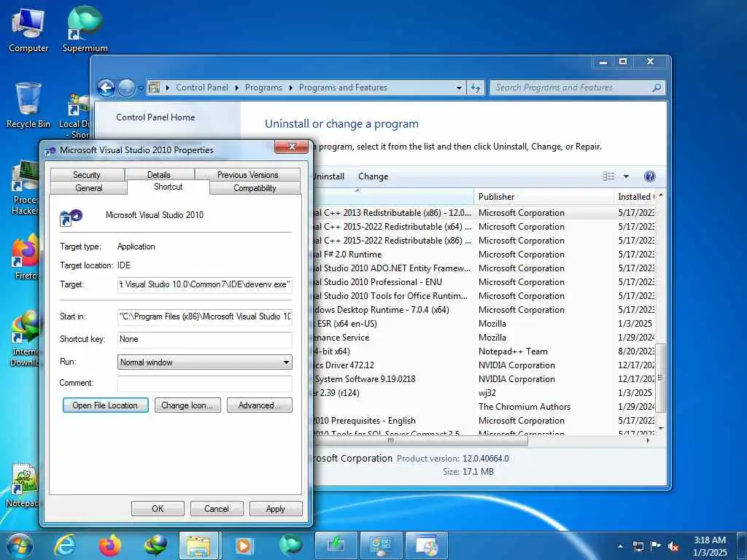747x560 pixels.
Task: Switch to the Security tab
Action: [87, 175]
